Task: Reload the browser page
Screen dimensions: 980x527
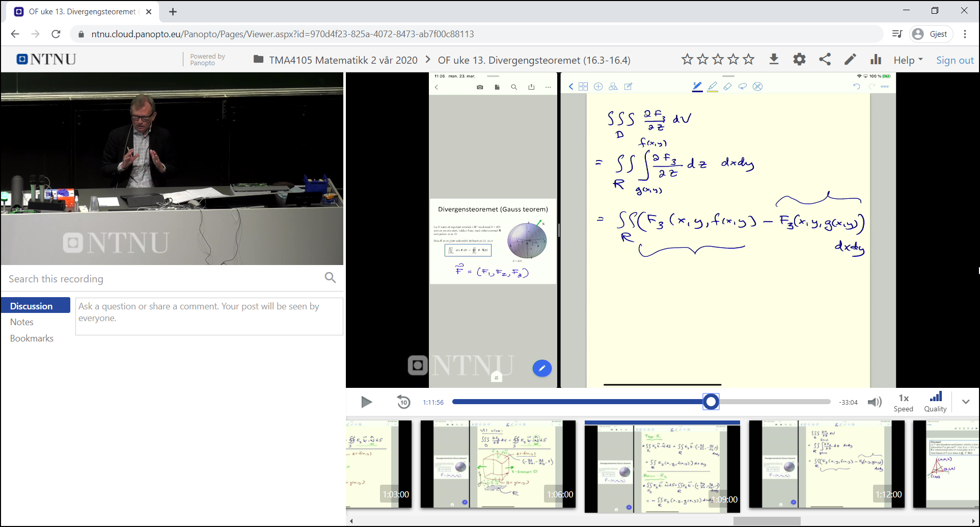Action: (x=56, y=34)
